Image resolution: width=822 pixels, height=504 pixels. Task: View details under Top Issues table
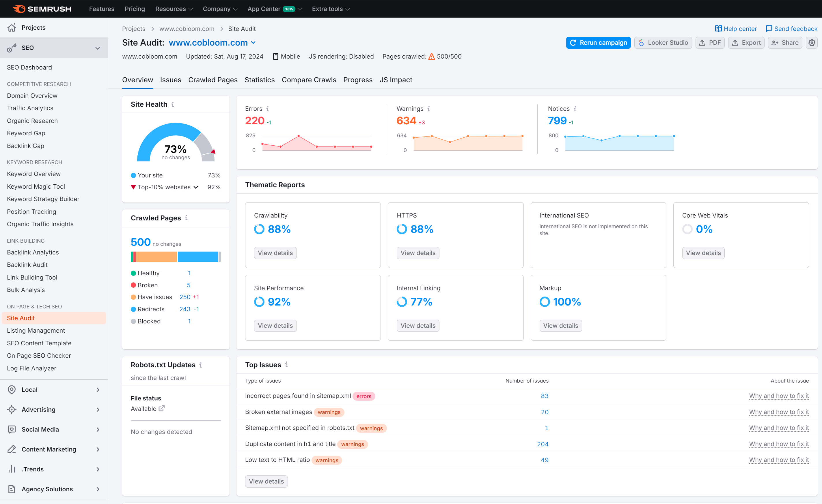tap(266, 481)
